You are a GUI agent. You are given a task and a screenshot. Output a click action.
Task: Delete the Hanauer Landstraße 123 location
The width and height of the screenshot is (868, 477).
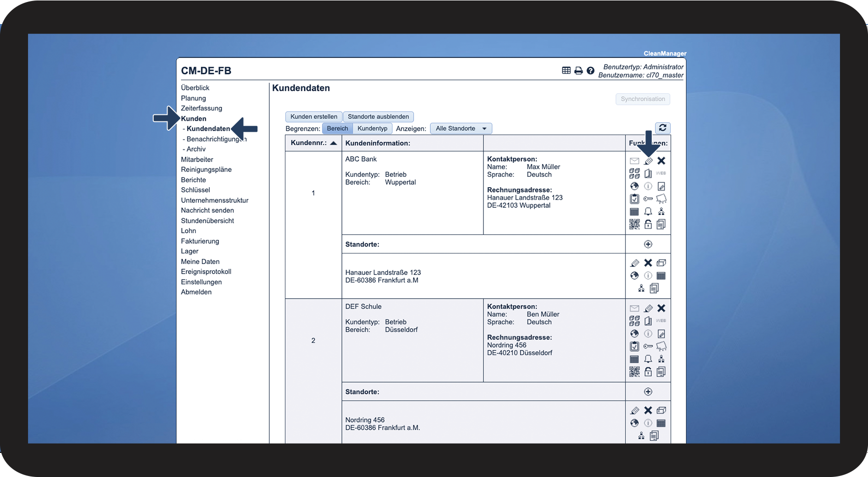[x=648, y=263]
